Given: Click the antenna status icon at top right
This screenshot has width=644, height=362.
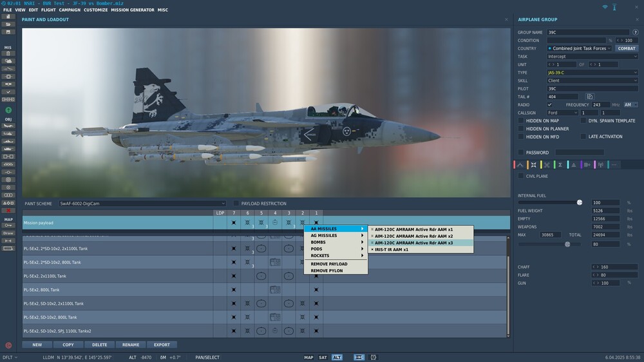Looking at the screenshot, I should coord(614,7).
